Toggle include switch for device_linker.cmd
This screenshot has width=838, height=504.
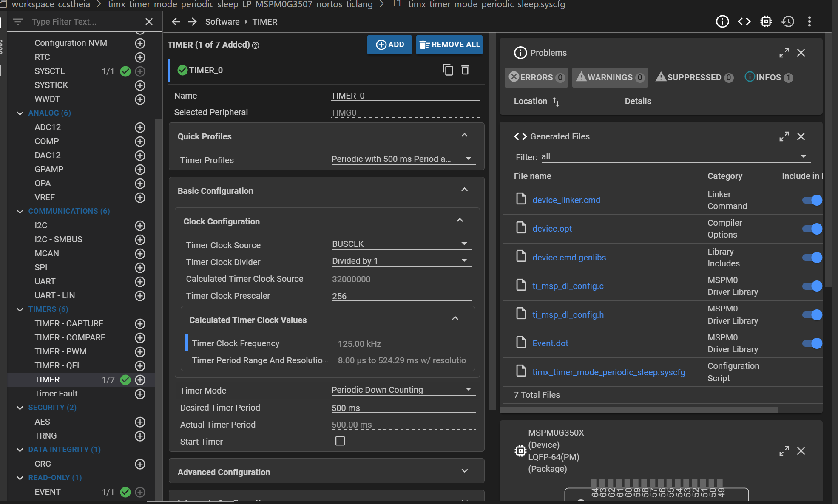pyautogui.click(x=812, y=200)
